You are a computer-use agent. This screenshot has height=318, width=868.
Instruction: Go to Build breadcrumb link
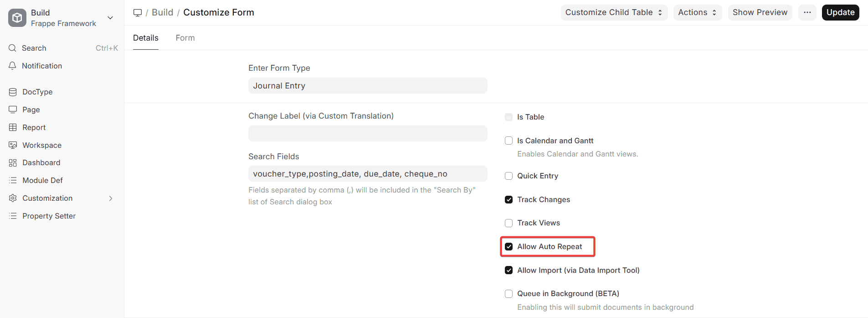[163, 12]
